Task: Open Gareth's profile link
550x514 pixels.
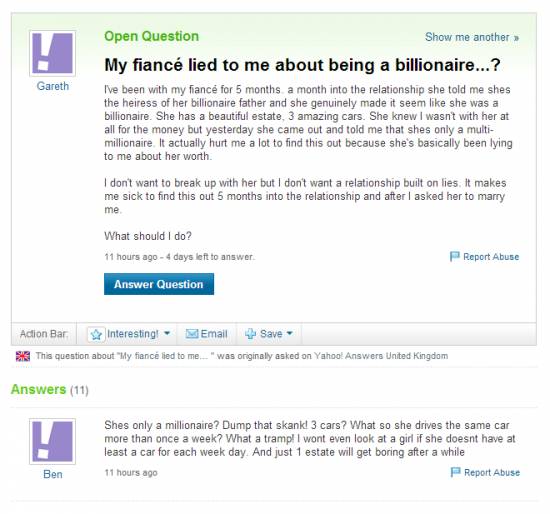Action: coord(53,86)
